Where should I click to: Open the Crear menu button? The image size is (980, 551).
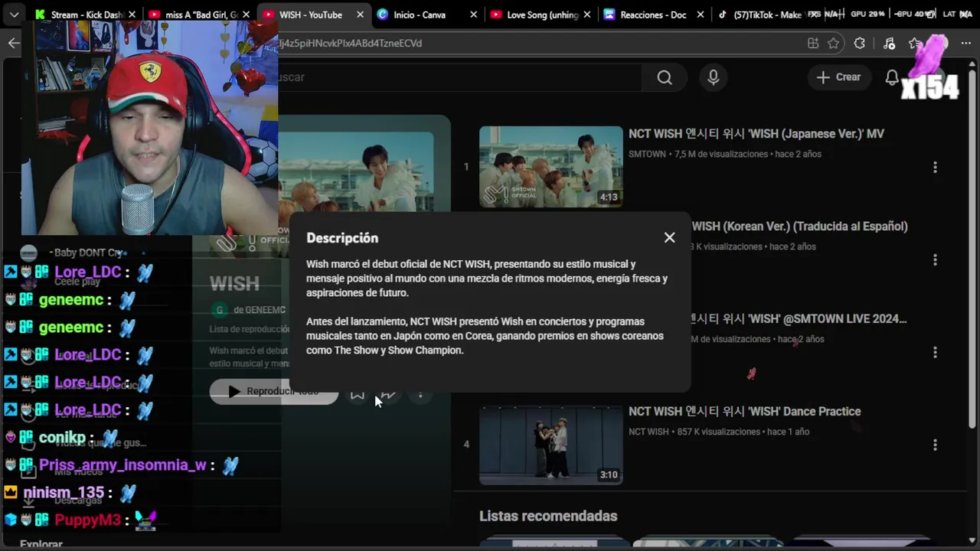(838, 77)
